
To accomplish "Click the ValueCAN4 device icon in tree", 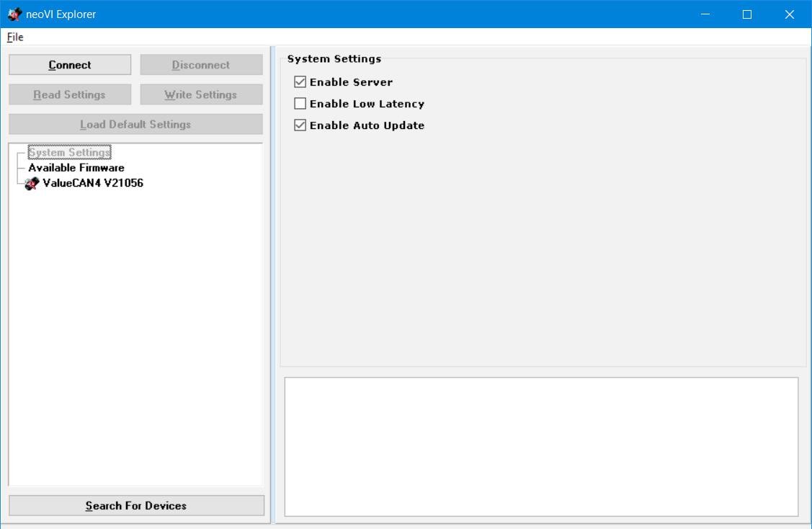I will (32, 183).
